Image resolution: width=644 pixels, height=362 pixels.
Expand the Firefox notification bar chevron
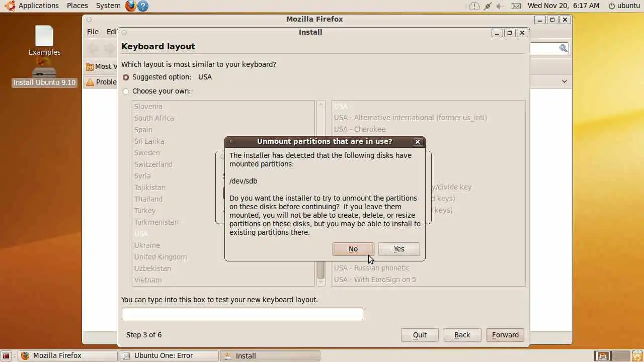564,81
